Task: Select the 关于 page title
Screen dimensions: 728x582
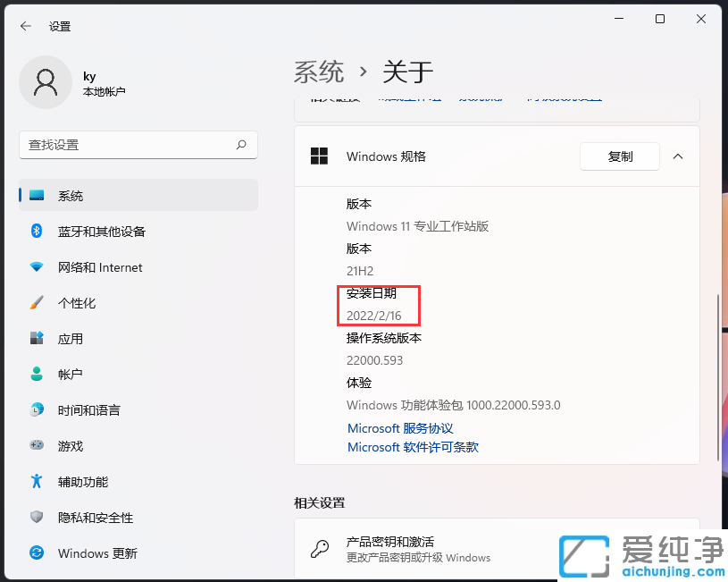Action: click(408, 72)
